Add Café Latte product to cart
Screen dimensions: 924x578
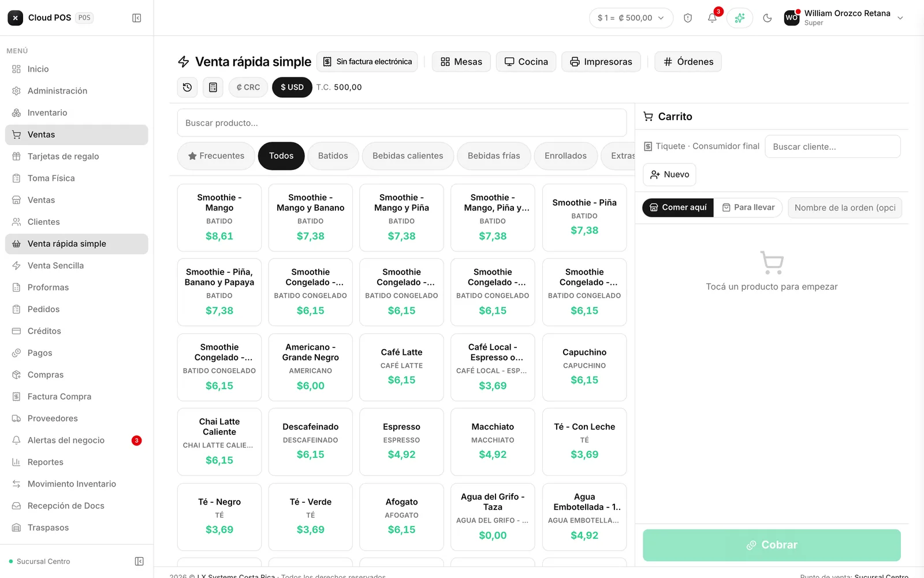402,368
